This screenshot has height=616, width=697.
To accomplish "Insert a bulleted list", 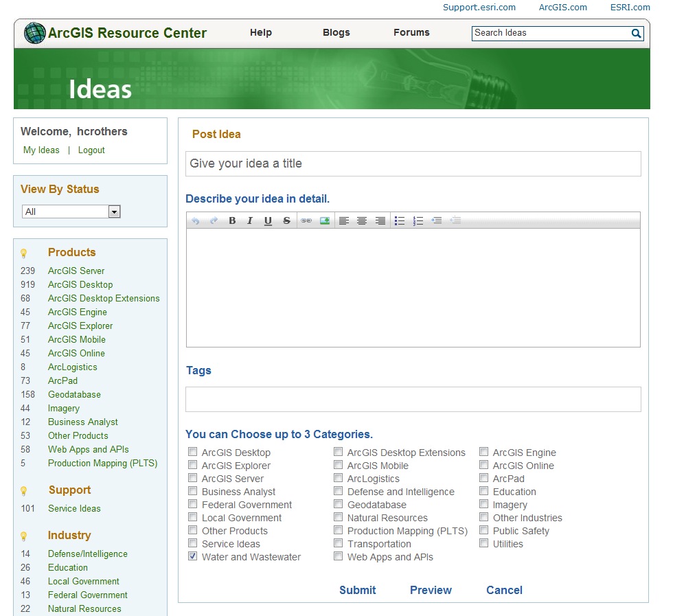I will (x=400, y=220).
